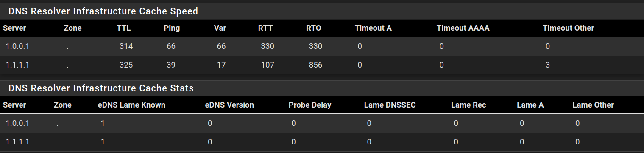The image size is (644, 153).
Task: Click the Ping column header
Action: [172, 28]
